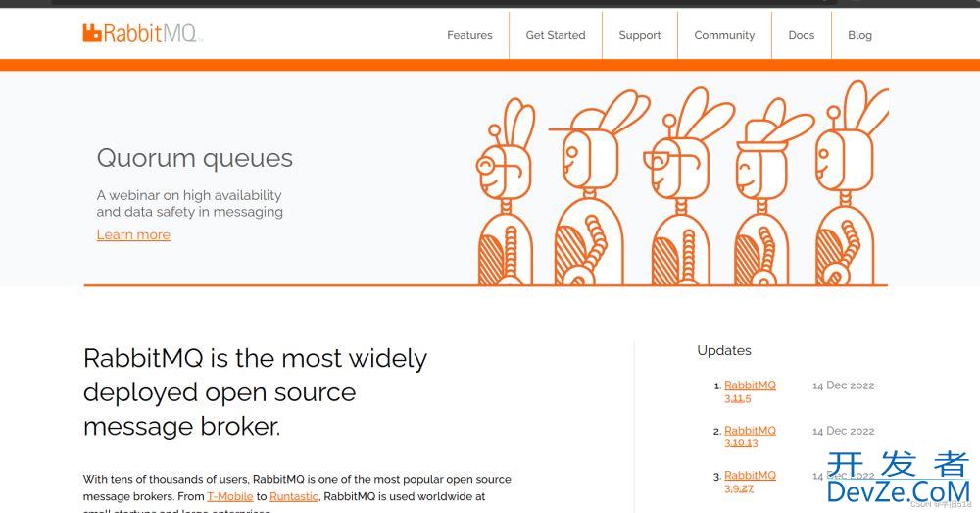Go to the Support page
The image size is (980, 513).
click(639, 35)
